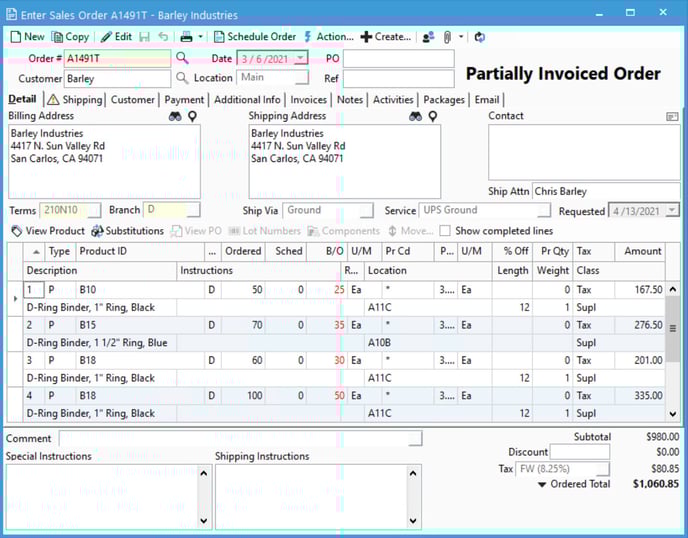Click the sort arrow column header
The image size is (688, 538).
click(x=36, y=251)
